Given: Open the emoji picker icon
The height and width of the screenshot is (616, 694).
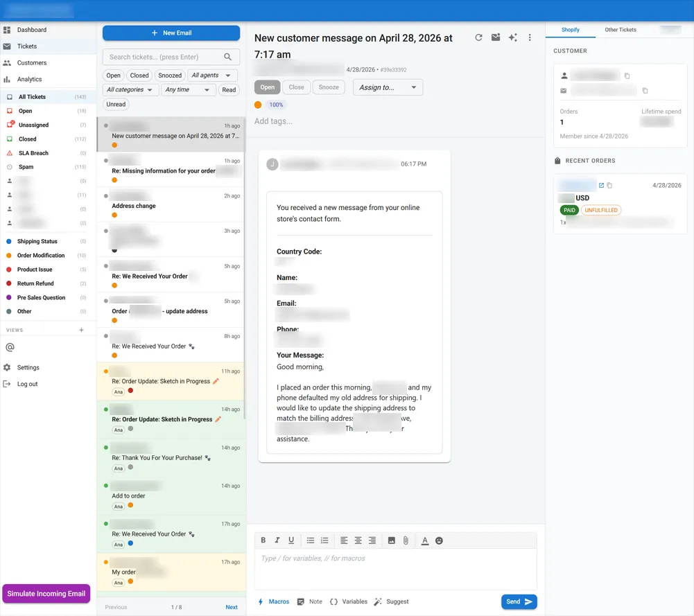Looking at the screenshot, I should click(x=439, y=540).
